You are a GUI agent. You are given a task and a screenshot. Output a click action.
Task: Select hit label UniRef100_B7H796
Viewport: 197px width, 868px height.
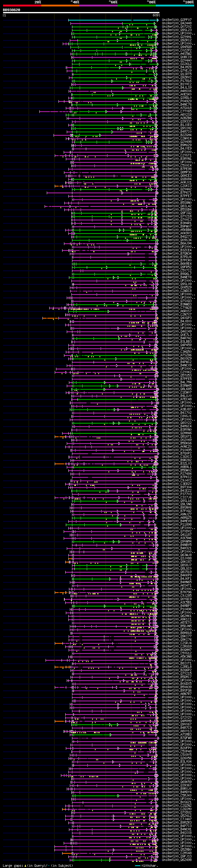click(176, 592)
